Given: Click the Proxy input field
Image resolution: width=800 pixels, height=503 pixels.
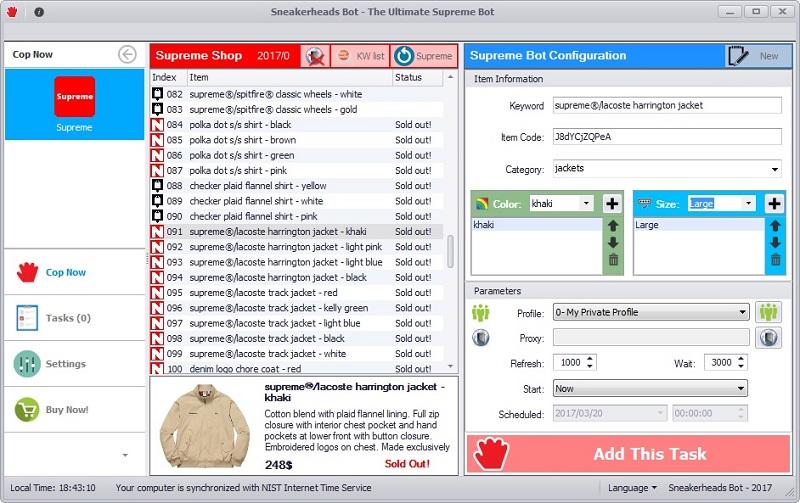Looking at the screenshot, I should 651,337.
